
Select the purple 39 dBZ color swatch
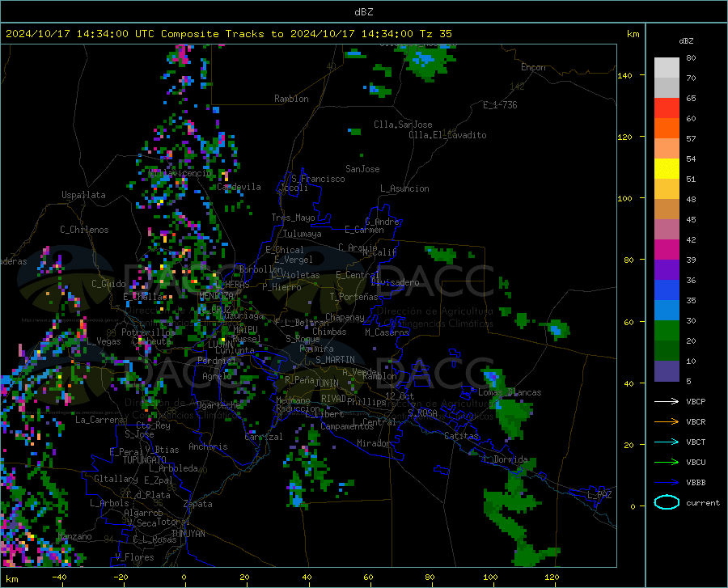coord(667,269)
